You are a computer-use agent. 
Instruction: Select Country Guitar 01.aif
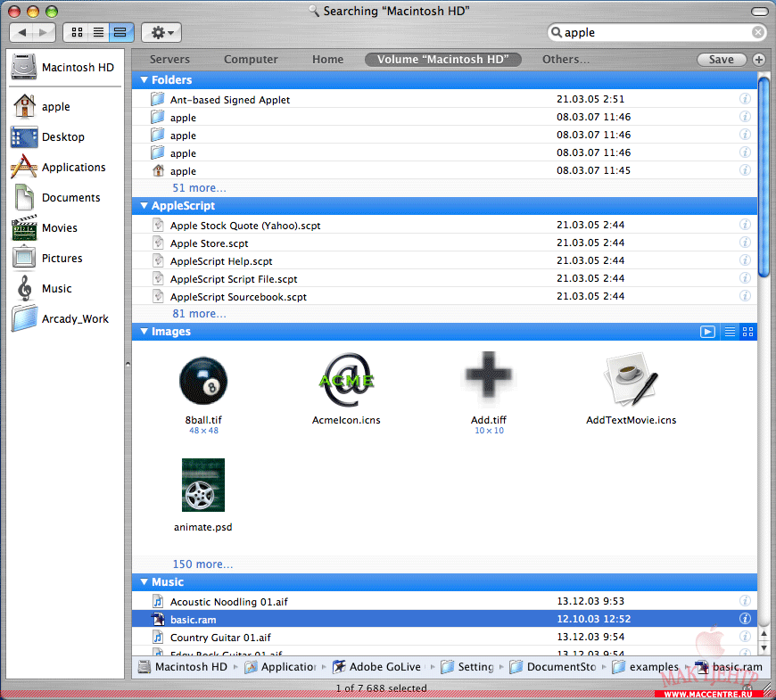click(444, 637)
